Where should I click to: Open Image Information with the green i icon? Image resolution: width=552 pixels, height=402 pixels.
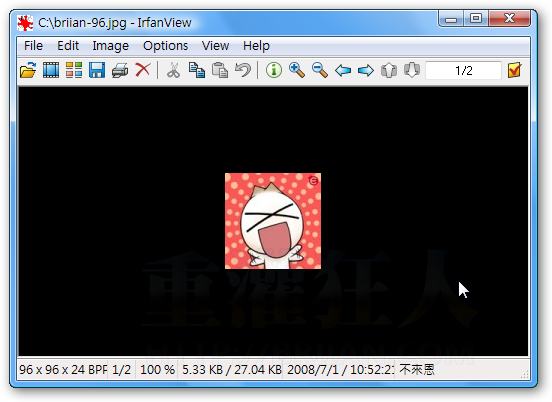(274, 70)
